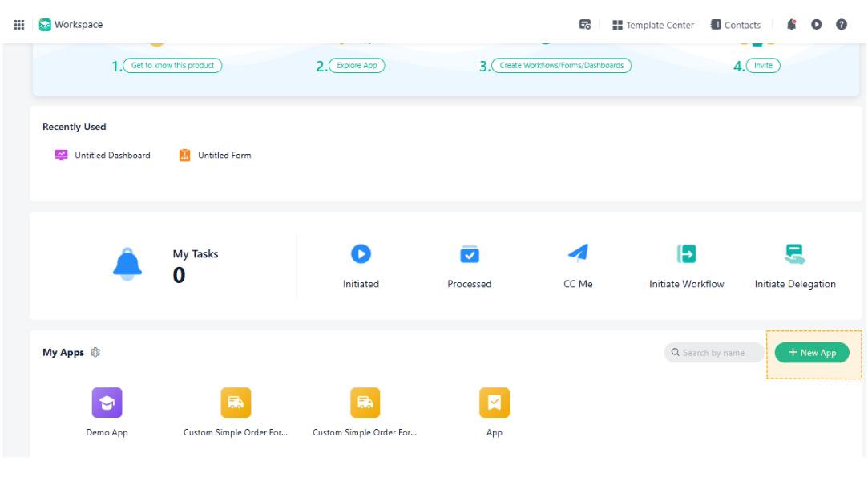Click the Invite button
The image size is (868, 486).
click(763, 66)
